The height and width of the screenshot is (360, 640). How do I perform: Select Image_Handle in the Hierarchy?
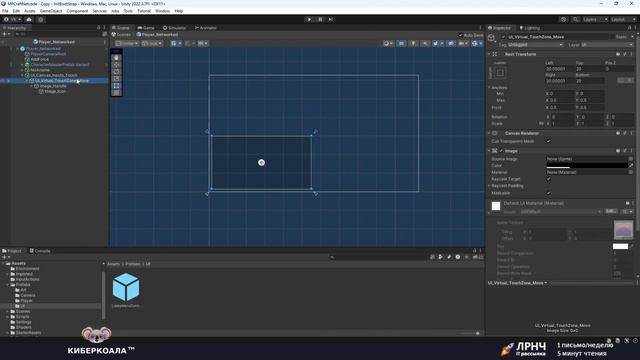tap(53, 86)
